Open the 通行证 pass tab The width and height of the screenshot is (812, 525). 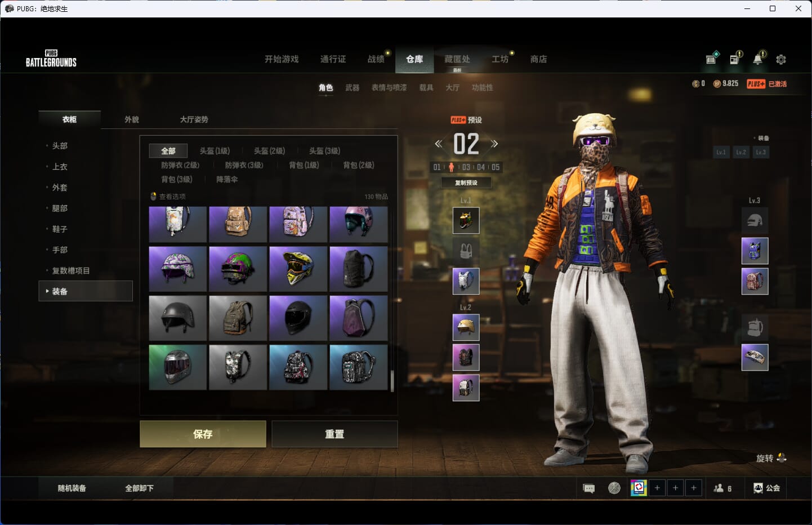tap(333, 59)
